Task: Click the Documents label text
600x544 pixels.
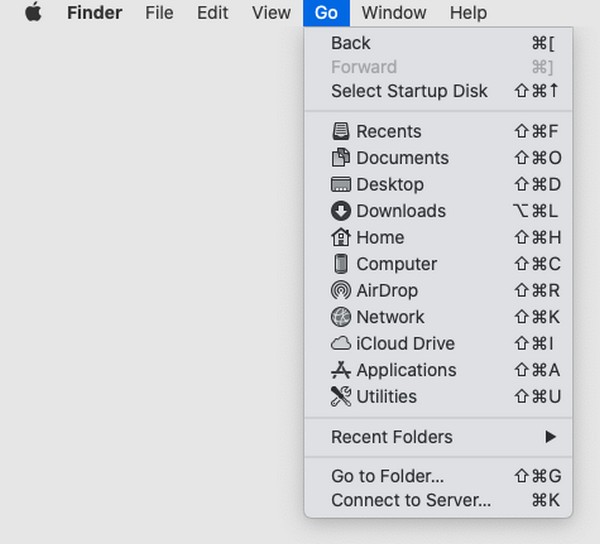Action: (403, 158)
